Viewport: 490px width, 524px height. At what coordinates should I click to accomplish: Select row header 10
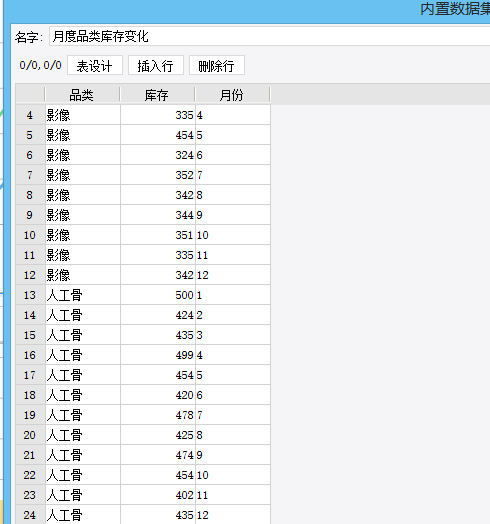coord(30,235)
